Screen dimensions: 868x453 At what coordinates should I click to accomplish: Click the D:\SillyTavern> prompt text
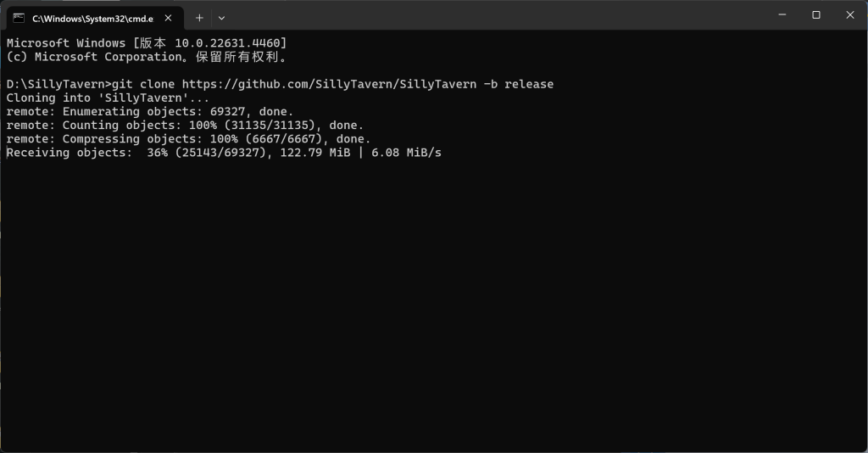click(x=58, y=84)
